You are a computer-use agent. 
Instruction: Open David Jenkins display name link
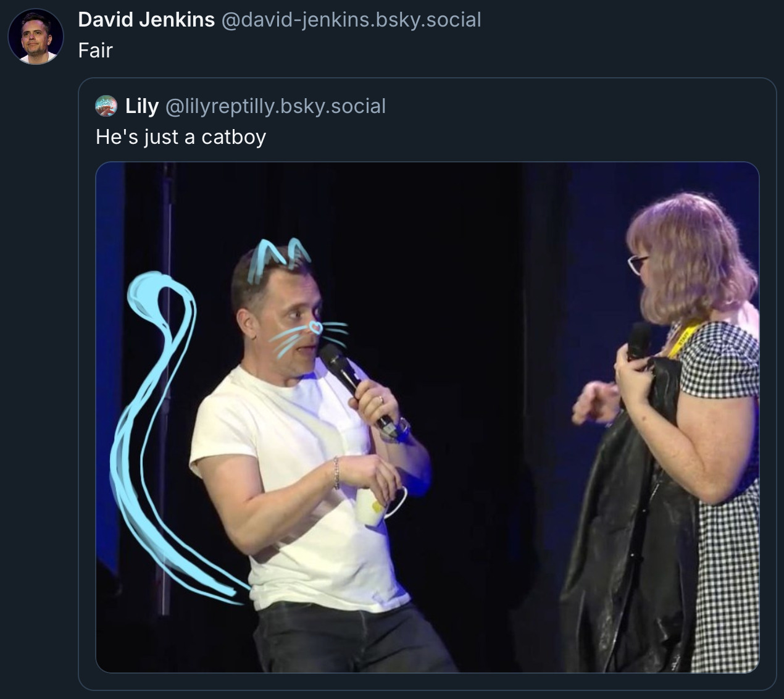pos(146,20)
